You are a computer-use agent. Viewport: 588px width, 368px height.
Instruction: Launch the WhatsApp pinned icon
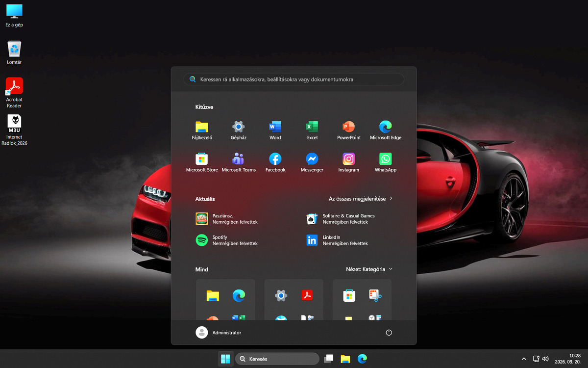tap(386, 162)
